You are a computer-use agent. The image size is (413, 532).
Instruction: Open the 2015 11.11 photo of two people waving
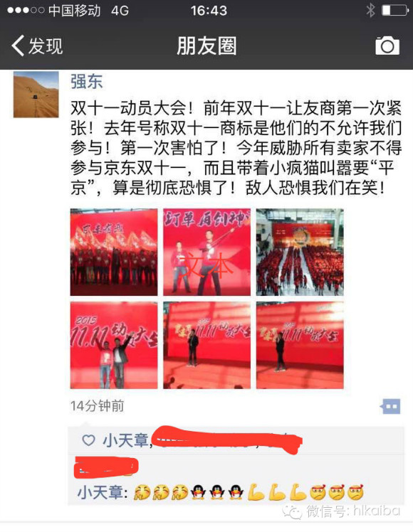click(114, 345)
